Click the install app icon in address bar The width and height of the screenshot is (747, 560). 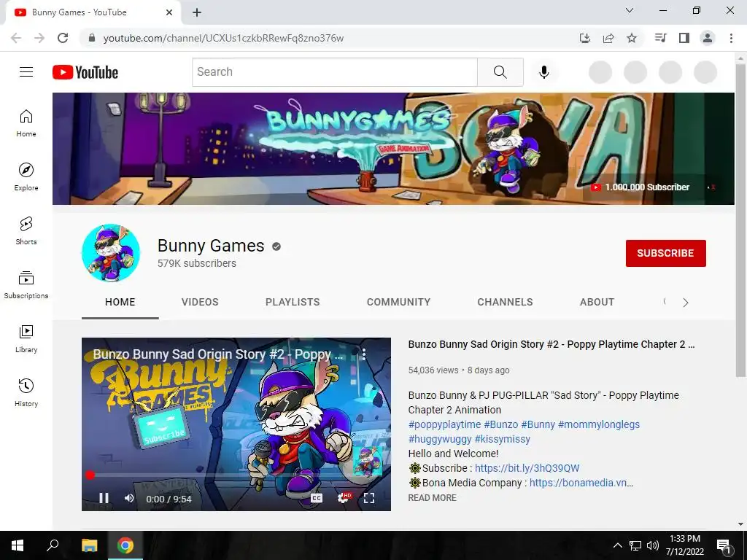(585, 38)
